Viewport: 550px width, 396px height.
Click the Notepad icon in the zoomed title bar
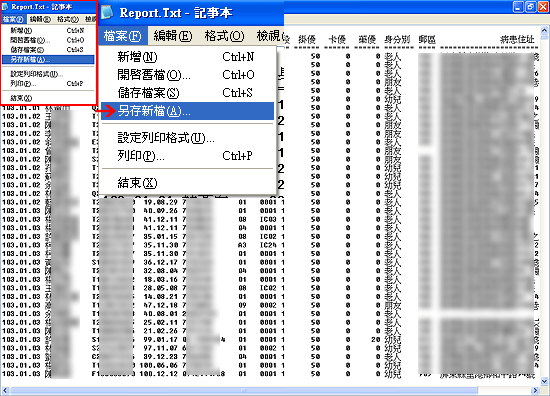click(107, 12)
